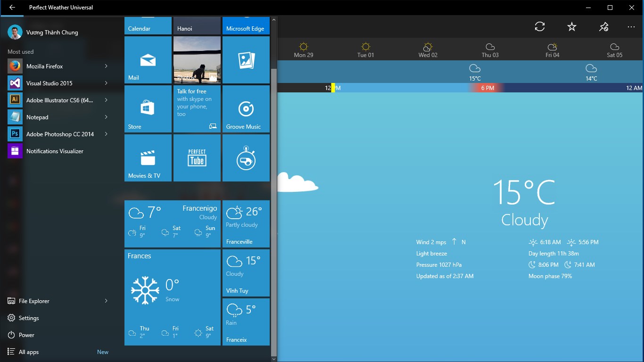Open the Groove Music tile
This screenshot has height=362, width=644.
[246, 109]
